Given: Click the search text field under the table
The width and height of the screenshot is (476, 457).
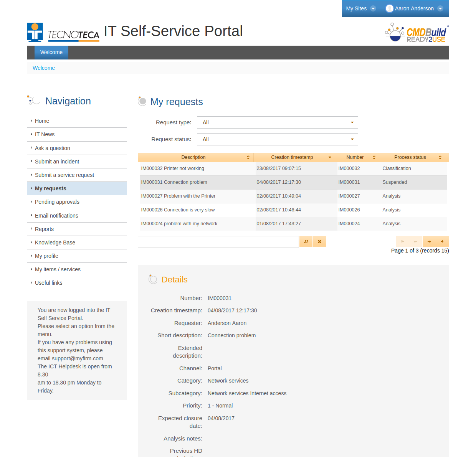Looking at the screenshot, I should 218,242.
